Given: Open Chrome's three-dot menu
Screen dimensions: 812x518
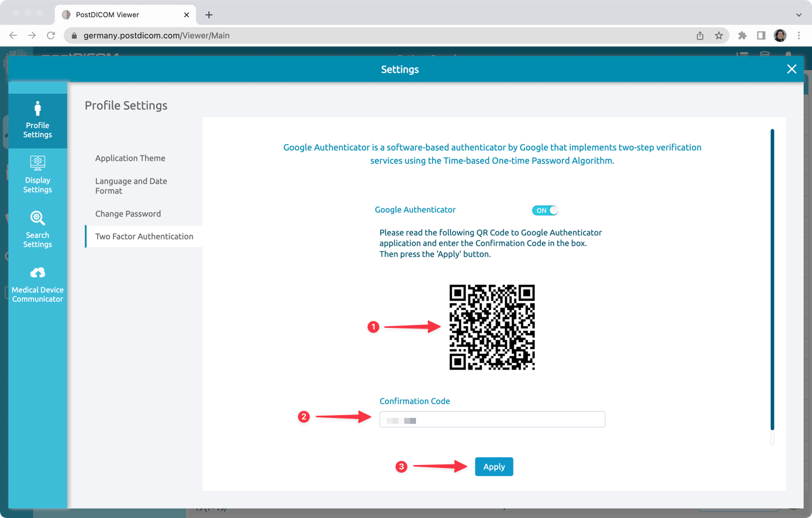Looking at the screenshot, I should (798, 35).
